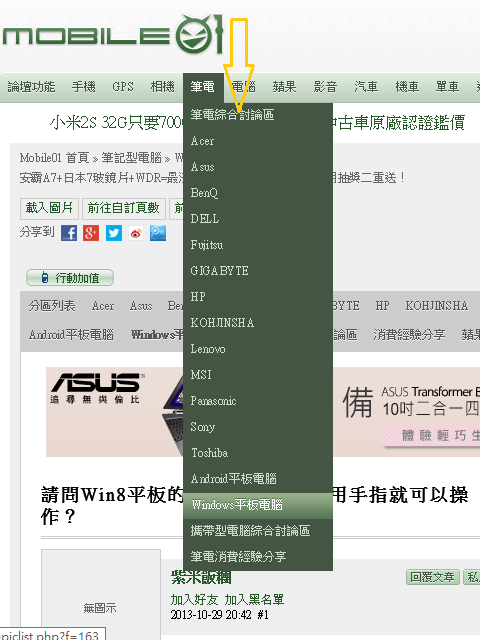Share to Facebook icon
Image resolution: width=480 pixels, height=640 pixels.
pyautogui.click(x=69, y=233)
